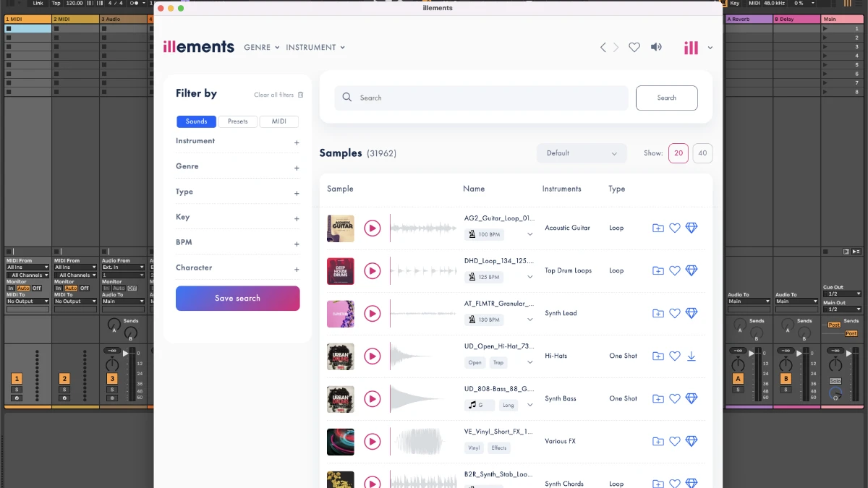Click the Save search button
Screen dimensions: 868x488
[237, 299]
